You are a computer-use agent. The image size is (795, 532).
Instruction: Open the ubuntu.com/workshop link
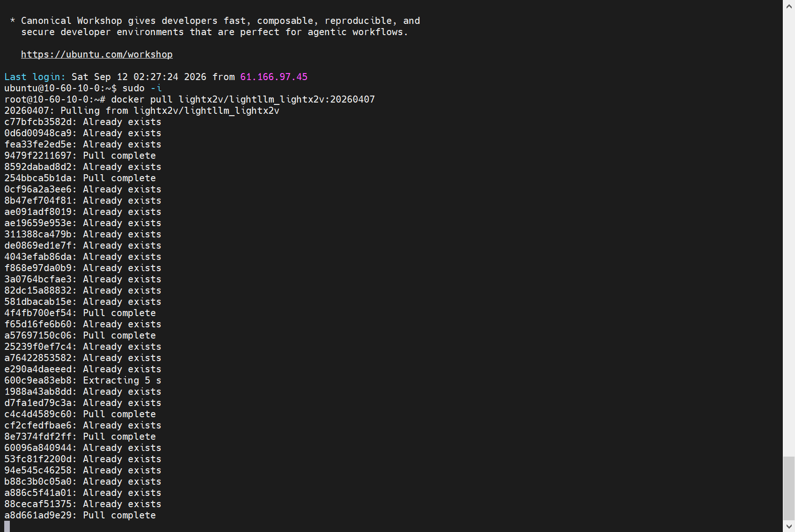[97, 54]
